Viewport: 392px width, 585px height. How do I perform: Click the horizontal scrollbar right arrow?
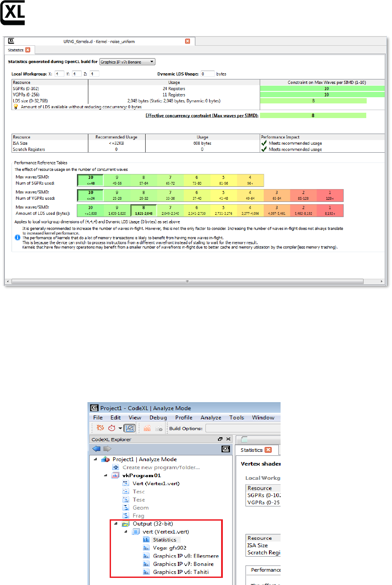(x=382, y=281)
